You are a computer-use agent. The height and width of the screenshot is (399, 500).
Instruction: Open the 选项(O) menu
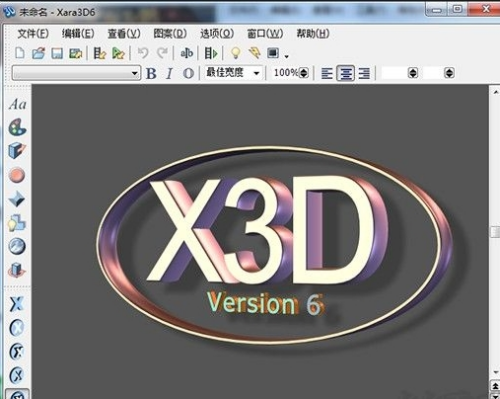click(x=217, y=34)
